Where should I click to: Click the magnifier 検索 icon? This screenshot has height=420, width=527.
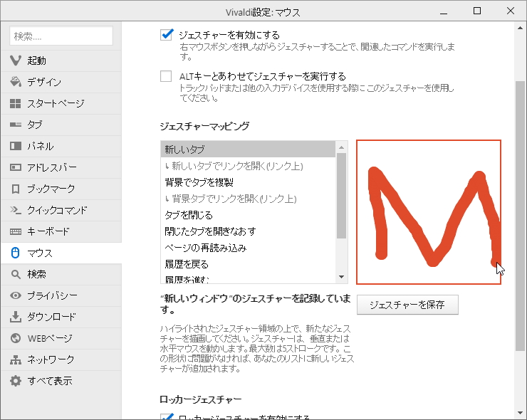[x=16, y=274]
